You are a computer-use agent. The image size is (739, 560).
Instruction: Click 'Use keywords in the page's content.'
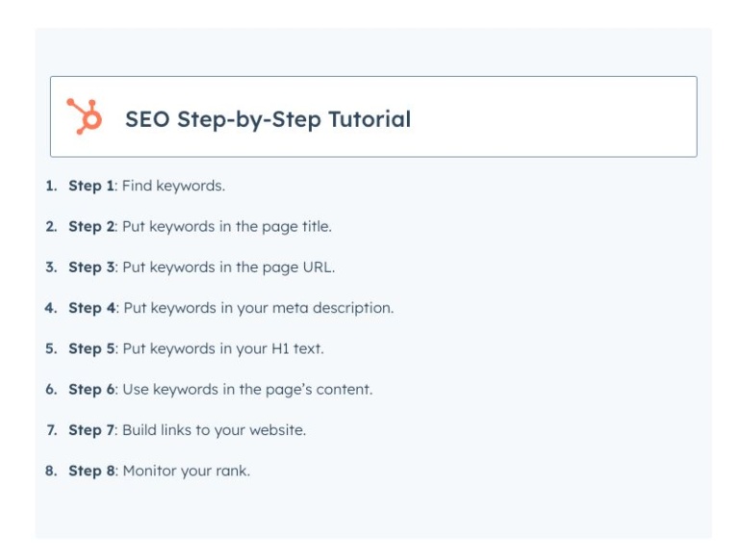pos(247,390)
